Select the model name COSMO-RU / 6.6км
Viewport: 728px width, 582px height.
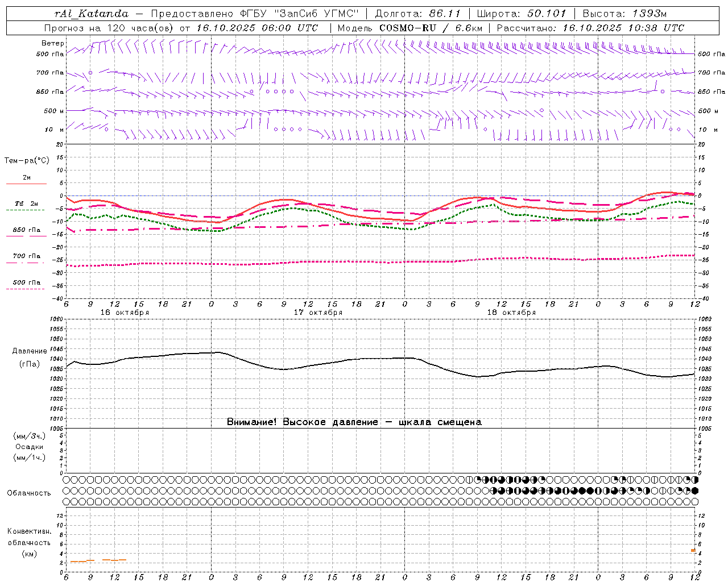(x=431, y=28)
